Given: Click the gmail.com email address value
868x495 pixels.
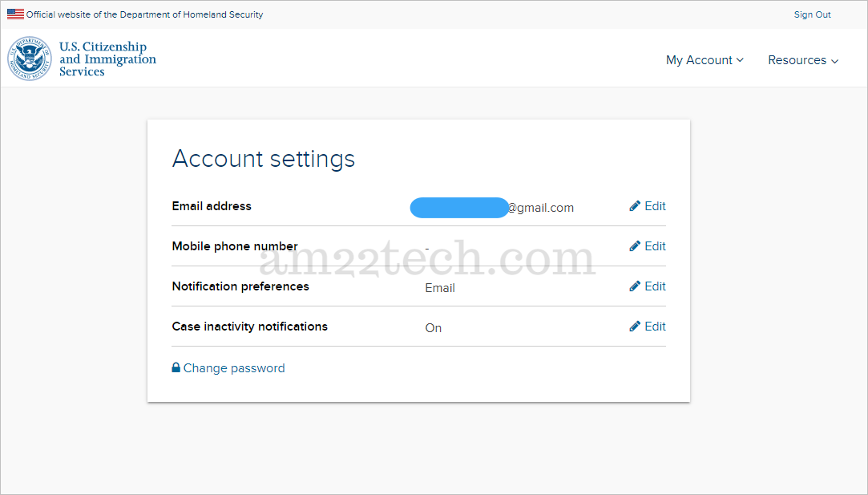Looking at the screenshot, I should [541, 208].
